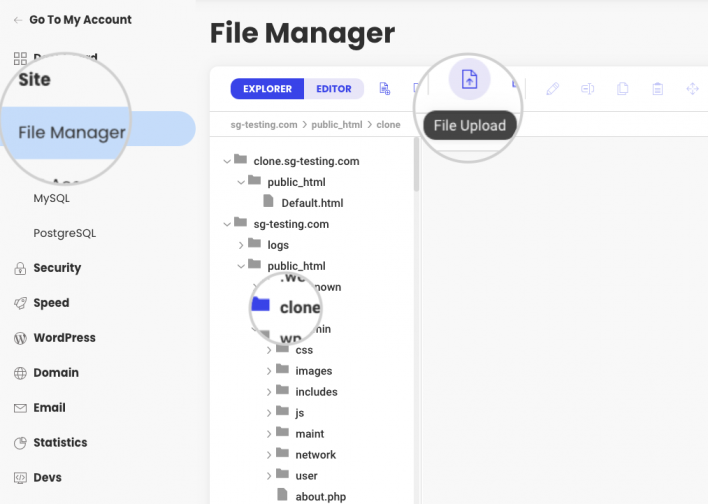The width and height of the screenshot is (708, 504).
Task: Click the Statistics pie chart icon
Action: tap(20, 443)
